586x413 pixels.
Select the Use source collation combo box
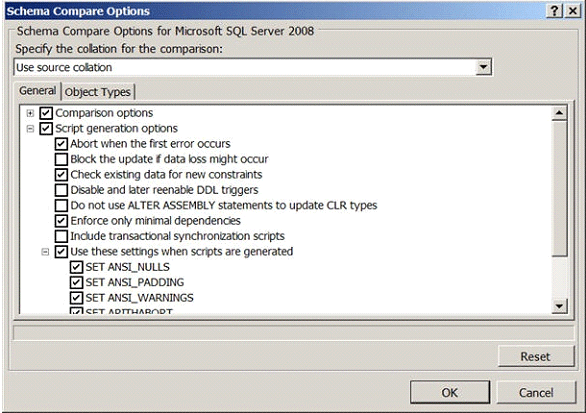click(253, 67)
